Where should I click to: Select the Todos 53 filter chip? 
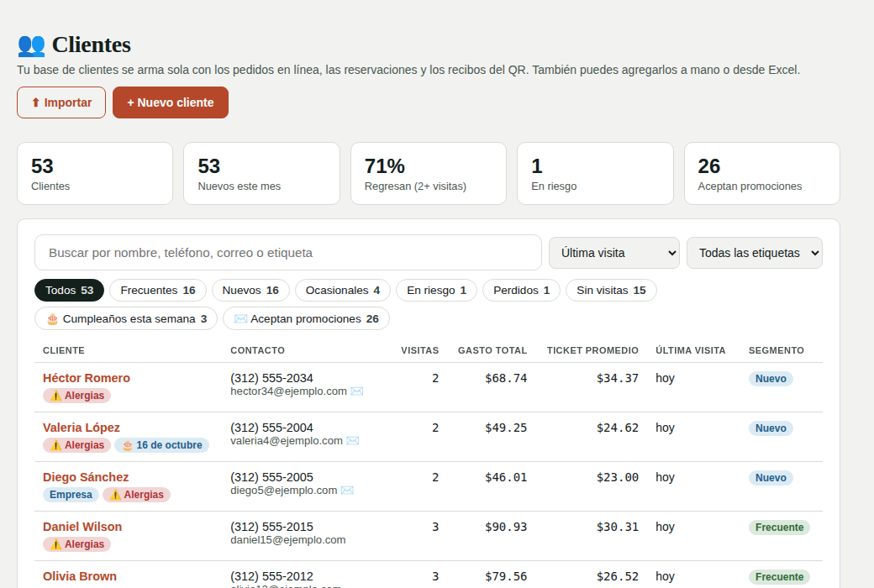[69, 291]
